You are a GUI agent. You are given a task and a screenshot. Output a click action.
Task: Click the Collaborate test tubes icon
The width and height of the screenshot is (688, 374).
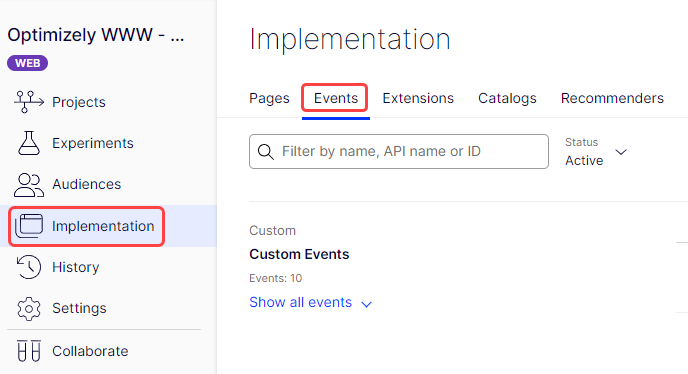pyautogui.click(x=29, y=351)
